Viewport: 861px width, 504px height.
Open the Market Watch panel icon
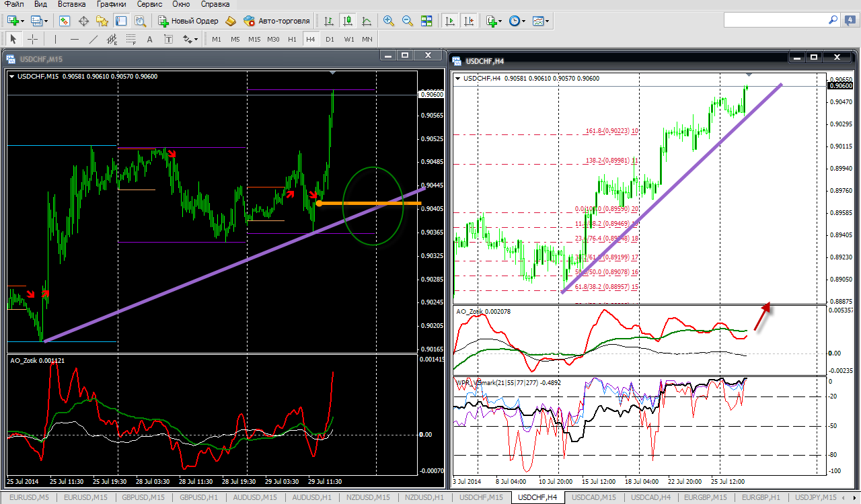pos(65,21)
